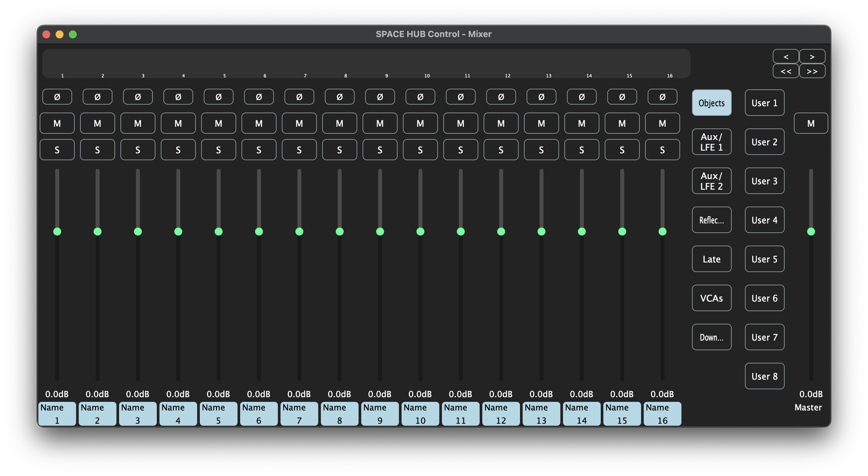Go to previous channel with single left arrow

(x=785, y=56)
